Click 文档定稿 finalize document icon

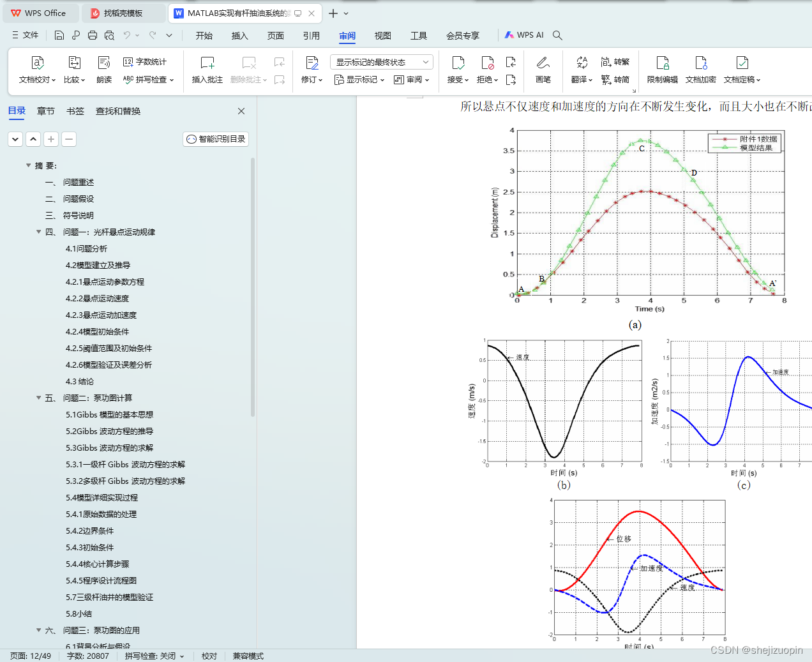coord(742,63)
